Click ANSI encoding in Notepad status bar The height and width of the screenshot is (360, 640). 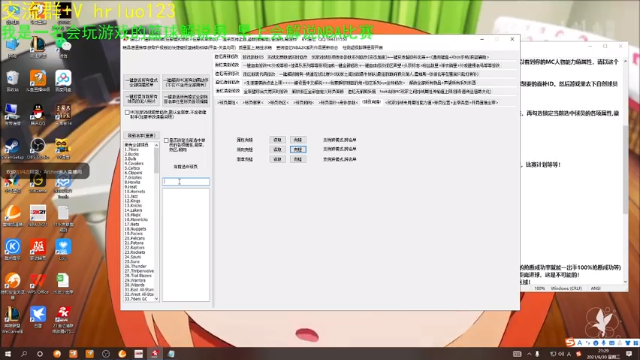596,288
